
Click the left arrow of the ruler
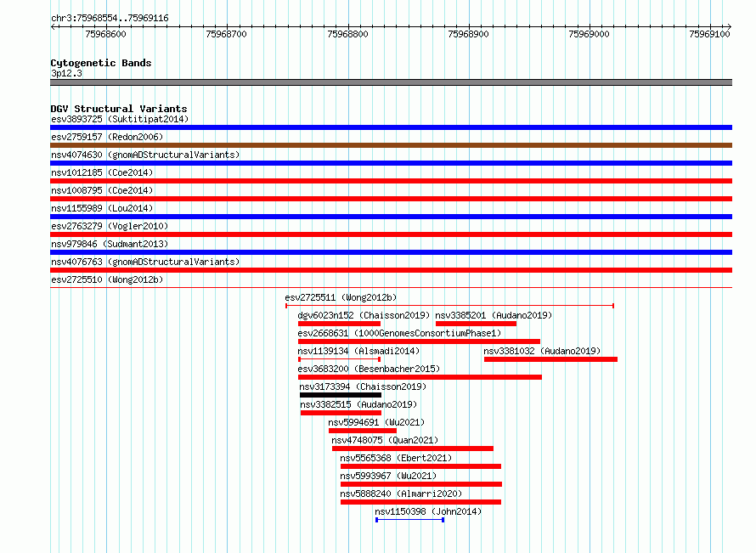click(53, 26)
